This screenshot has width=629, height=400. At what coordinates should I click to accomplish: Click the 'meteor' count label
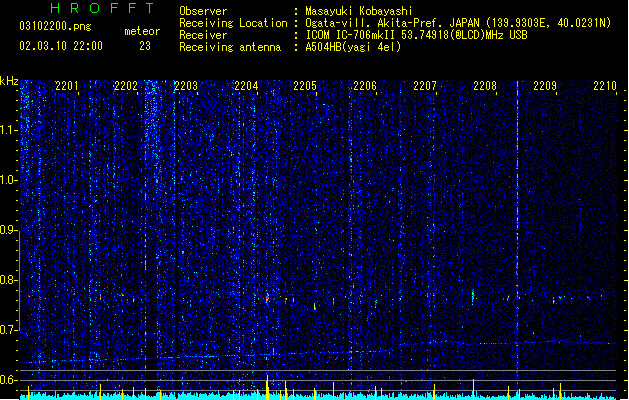(142, 31)
